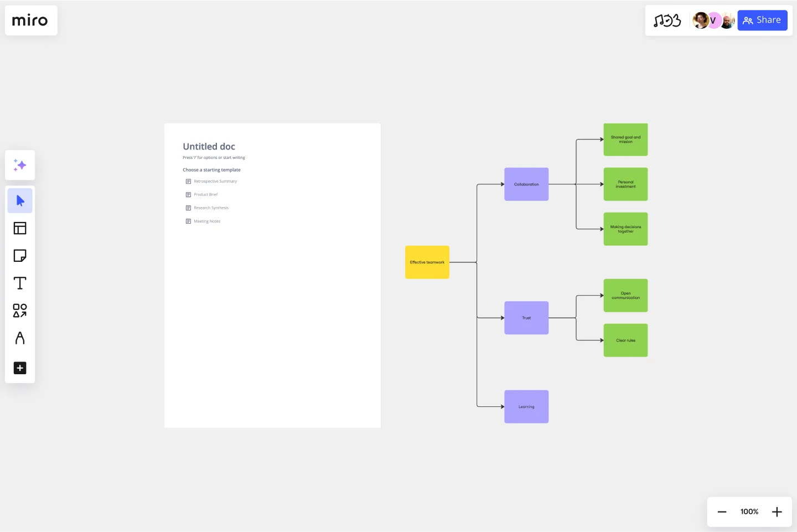The width and height of the screenshot is (797, 532).
Task: Select the cursor pointer tool
Action: tap(20, 200)
